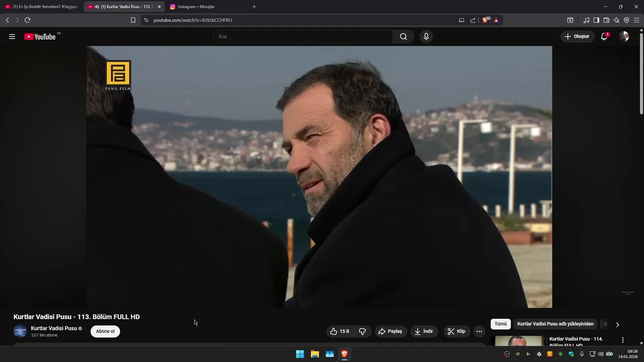Open Brave playlist music icon
644x362 pixels.
[x=586, y=20]
